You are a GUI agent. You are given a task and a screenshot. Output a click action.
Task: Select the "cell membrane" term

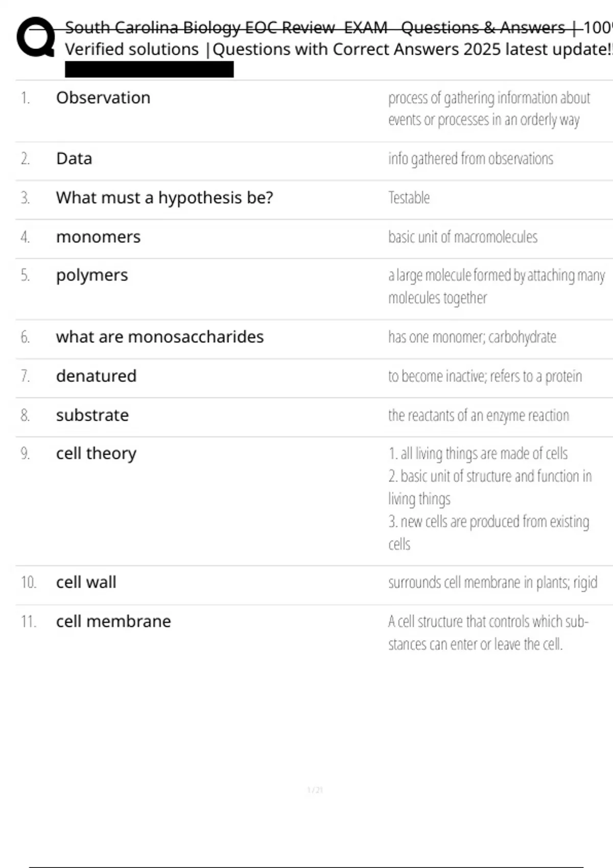pos(113,621)
